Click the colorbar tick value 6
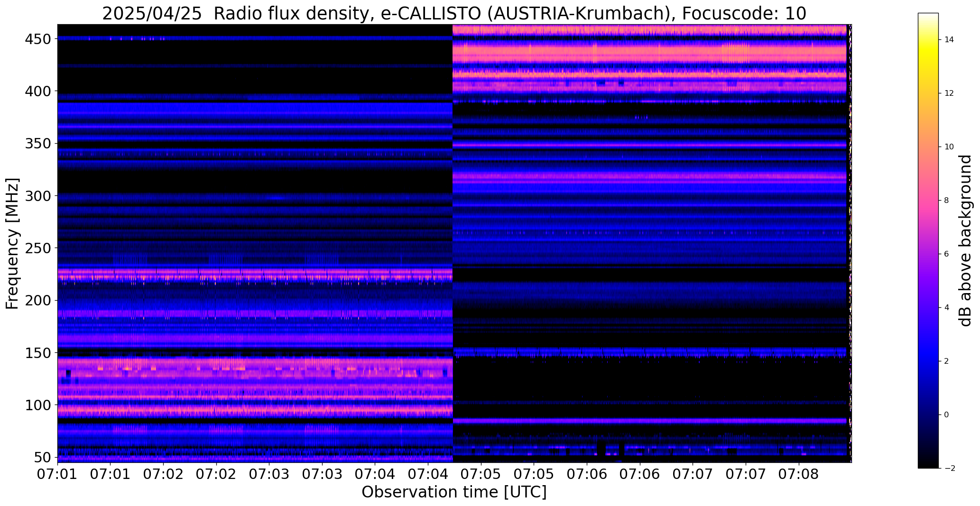The image size is (980, 506). pyautogui.click(x=947, y=254)
